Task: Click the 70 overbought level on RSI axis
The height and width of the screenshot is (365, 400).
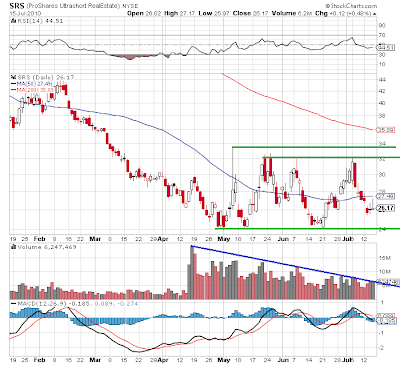Action: point(382,35)
